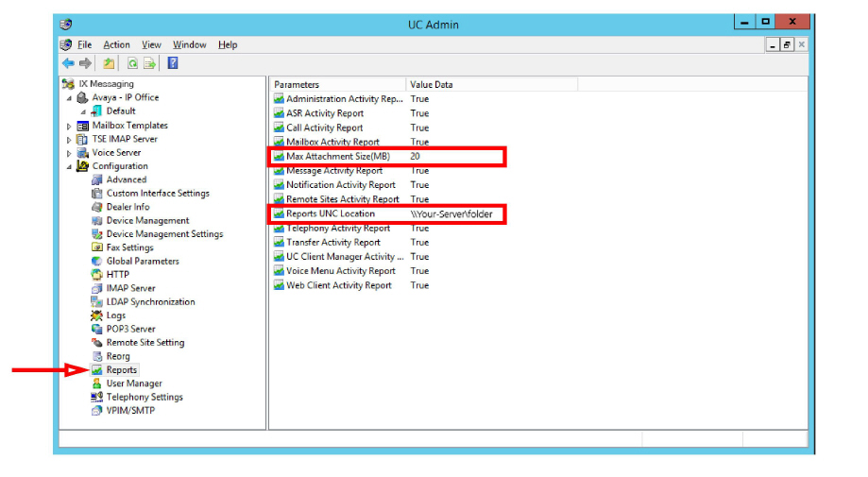Select the Mailbox Templates tree item
The image size is (868, 477).
pos(129,126)
